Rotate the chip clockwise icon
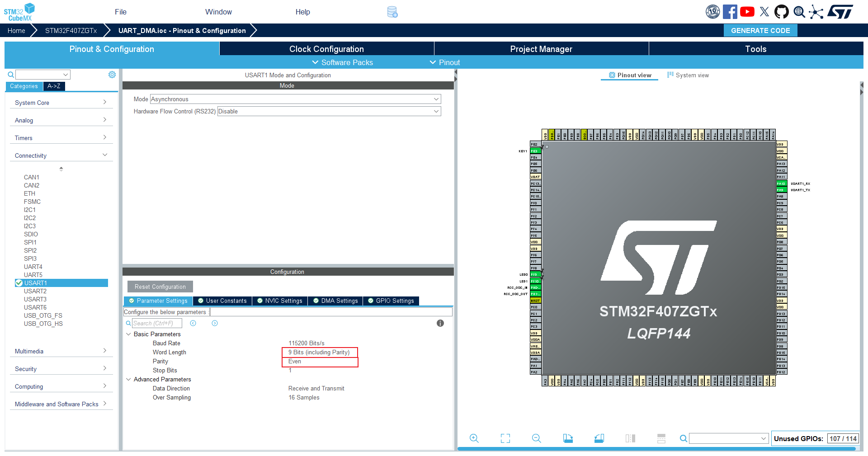The height and width of the screenshot is (456, 868). [x=568, y=438]
